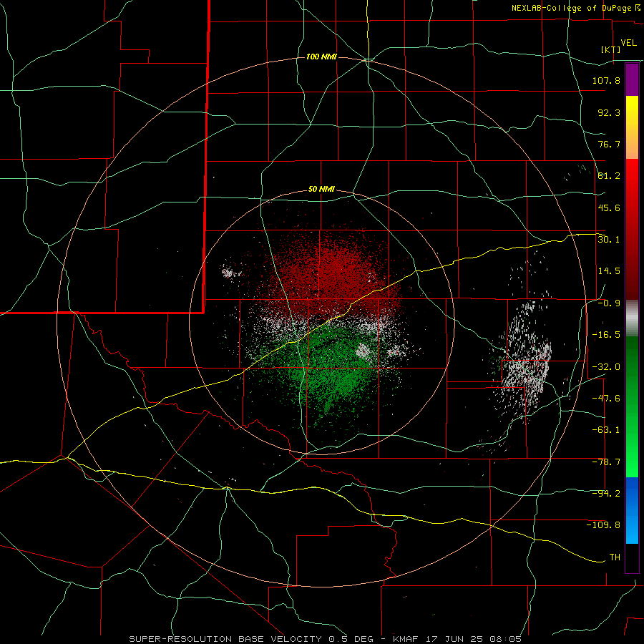Click the 30.1 velocity scale value

(x=609, y=240)
